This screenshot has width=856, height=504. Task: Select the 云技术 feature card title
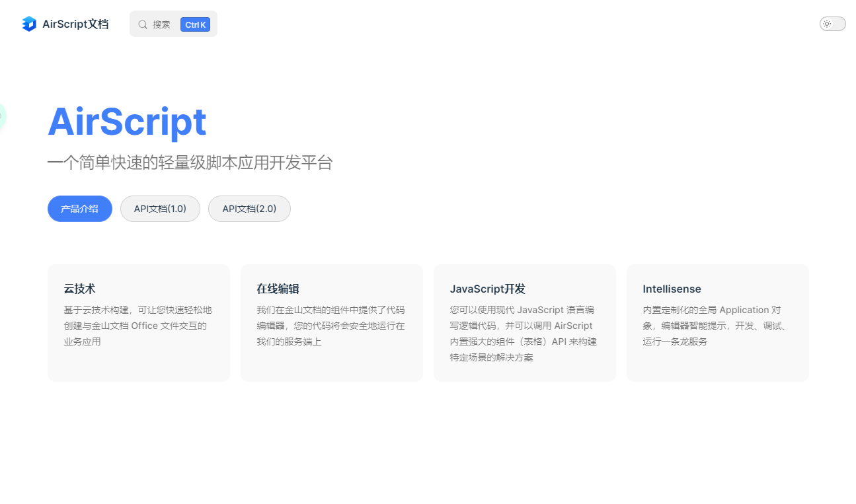point(79,289)
